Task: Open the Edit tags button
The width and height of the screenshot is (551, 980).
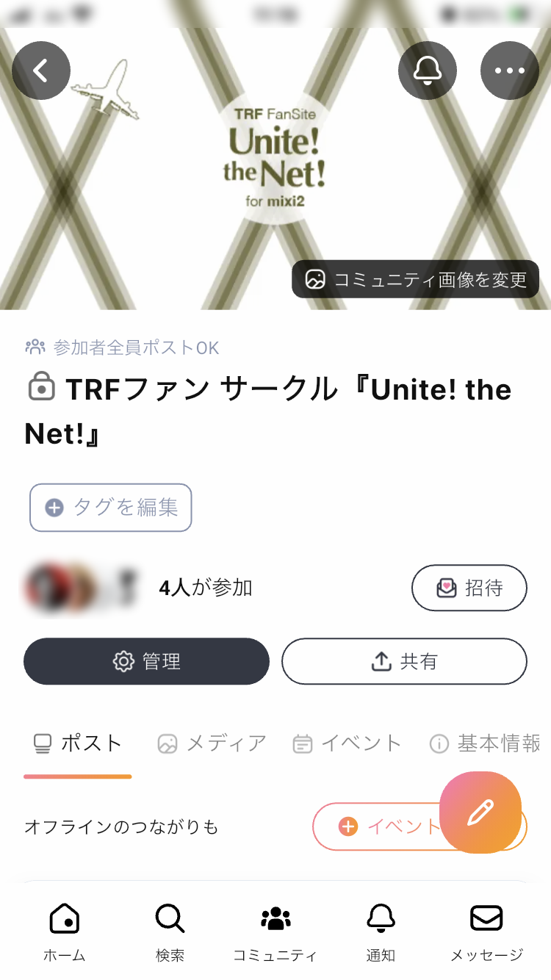Action: click(x=111, y=507)
